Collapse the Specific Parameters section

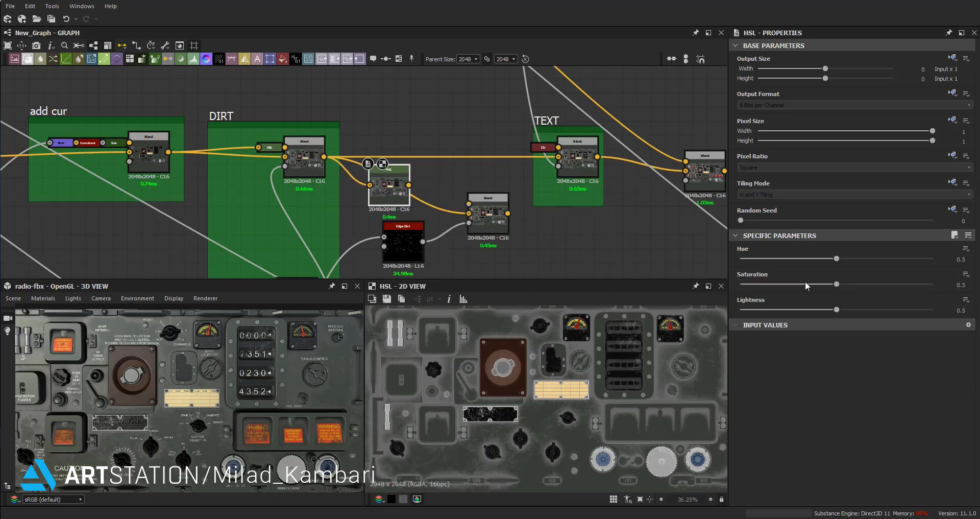(x=736, y=235)
